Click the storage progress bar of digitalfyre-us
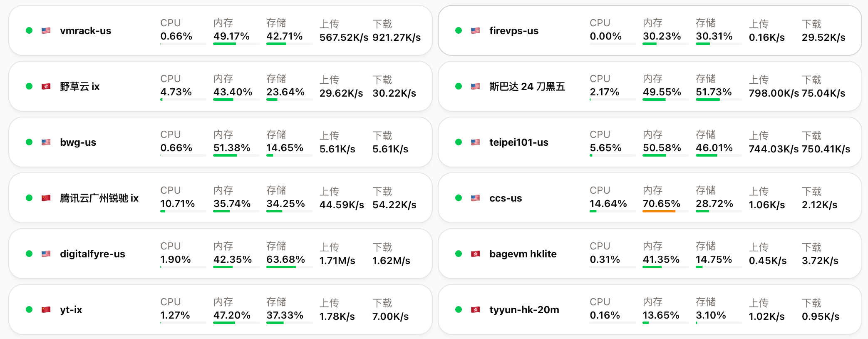Screen dimensions: 868x339 click(x=290, y=267)
